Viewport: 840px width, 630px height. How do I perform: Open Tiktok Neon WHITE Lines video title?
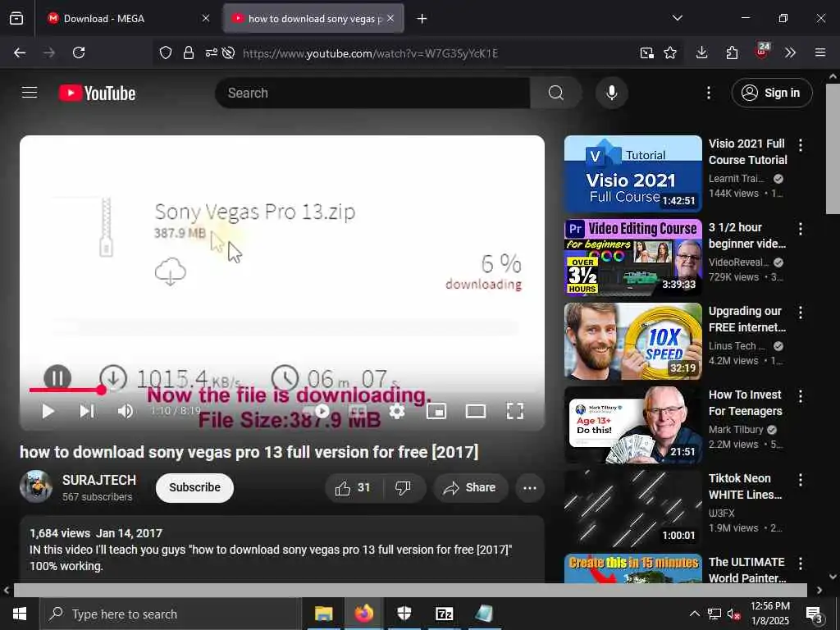click(745, 486)
